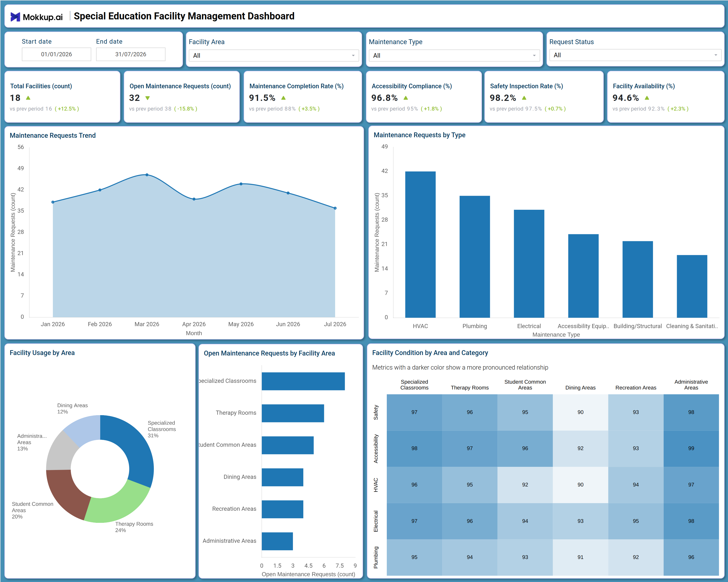The width and height of the screenshot is (728, 582).
Task: Click the HVAC / Student Common Areas cell 92
Action: pyautogui.click(x=525, y=485)
